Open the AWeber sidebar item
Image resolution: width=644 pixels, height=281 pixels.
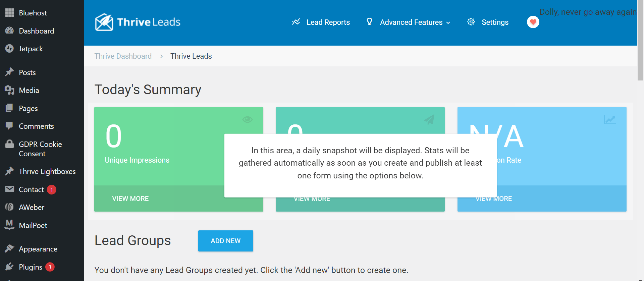[32, 208]
